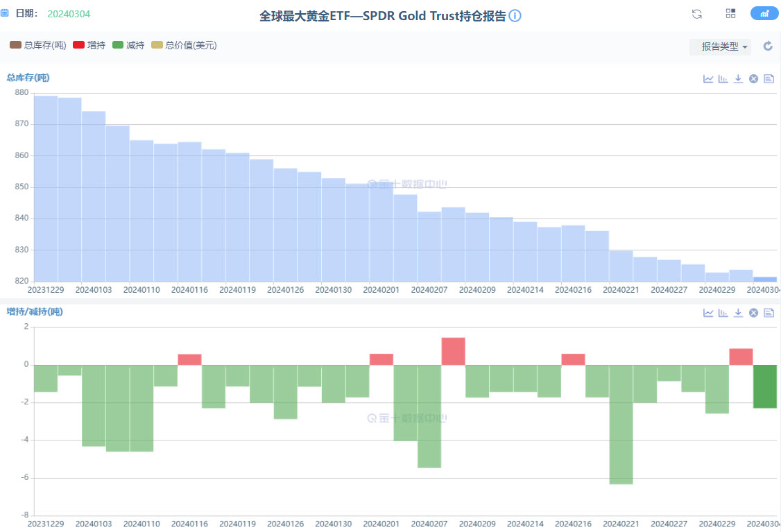Toggle 总库存(吨) legend series

38,45
